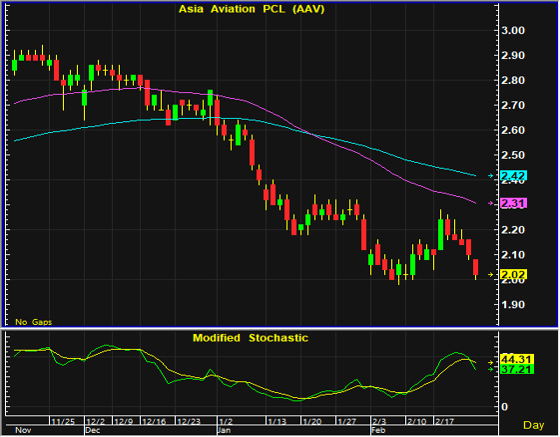
Task: Click the Day timeframe label
Action: tap(534, 425)
